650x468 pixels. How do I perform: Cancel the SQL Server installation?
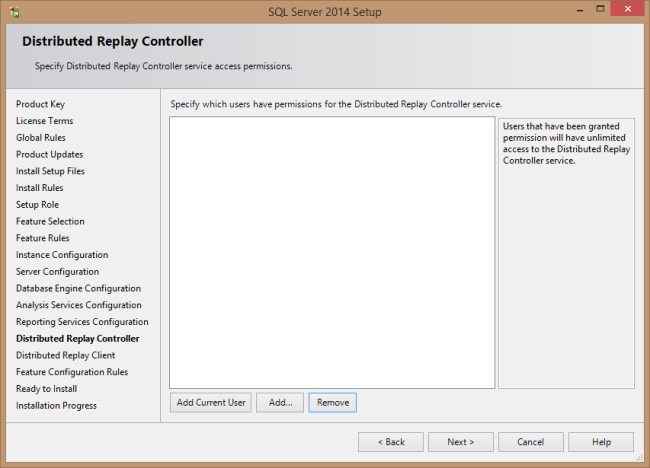(530, 441)
